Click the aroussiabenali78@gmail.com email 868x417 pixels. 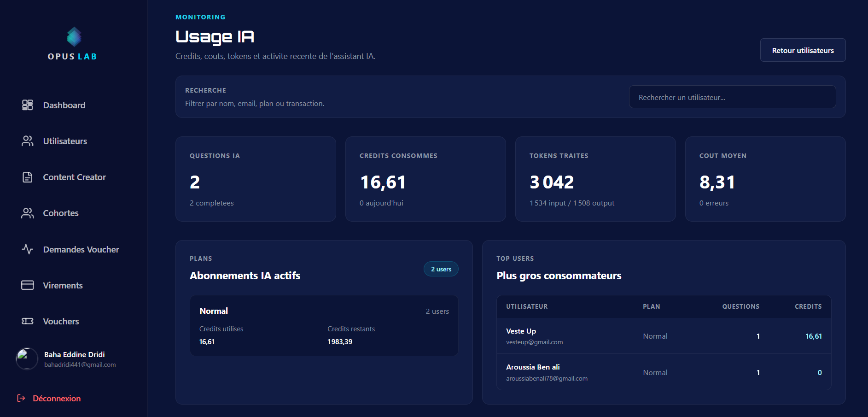(547, 378)
